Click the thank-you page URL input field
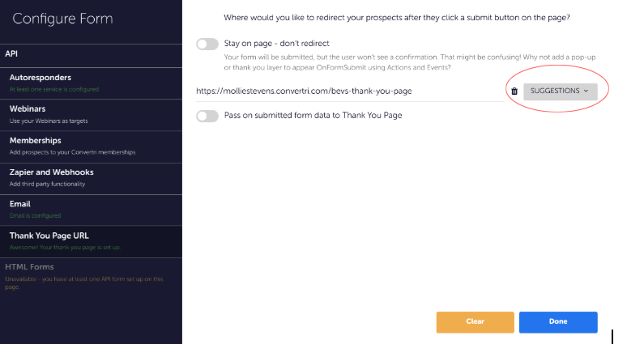Image resolution: width=644 pixels, height=344 pixels. [348, 91]
